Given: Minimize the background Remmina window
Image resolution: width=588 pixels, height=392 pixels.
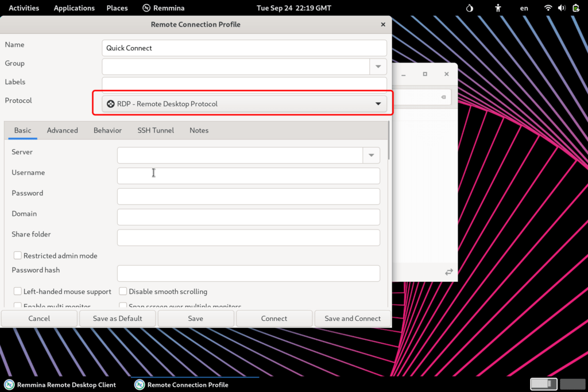Looking at the screenshot, I should [x=404, y=74].
